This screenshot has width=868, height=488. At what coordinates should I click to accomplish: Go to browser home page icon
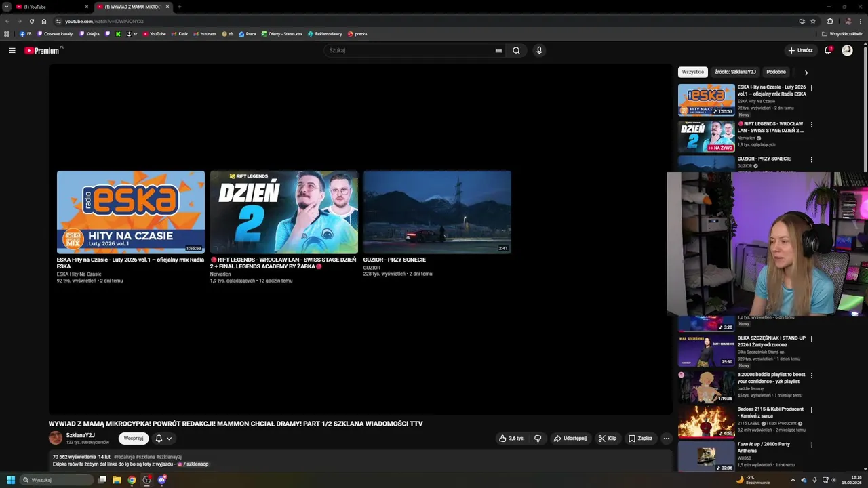coord(44,21)
